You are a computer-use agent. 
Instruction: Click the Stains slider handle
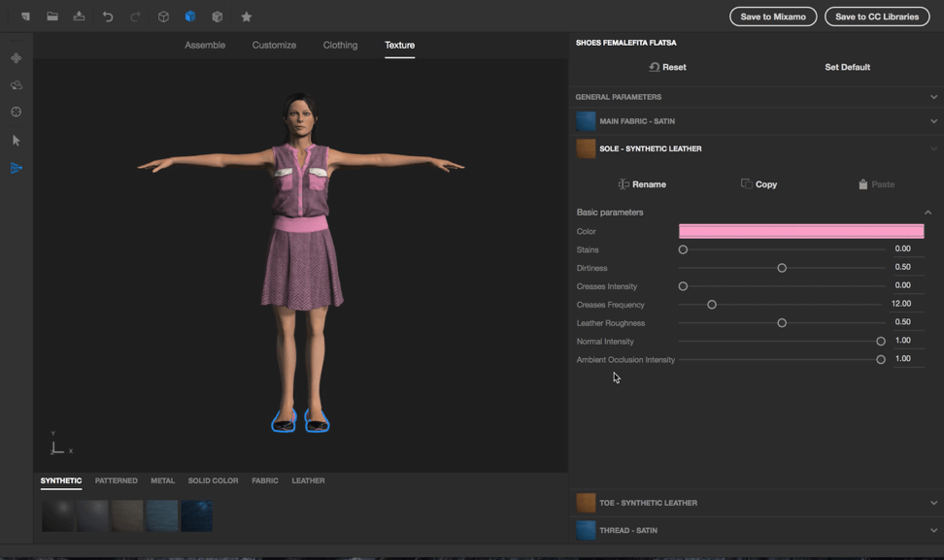[683, 249]
